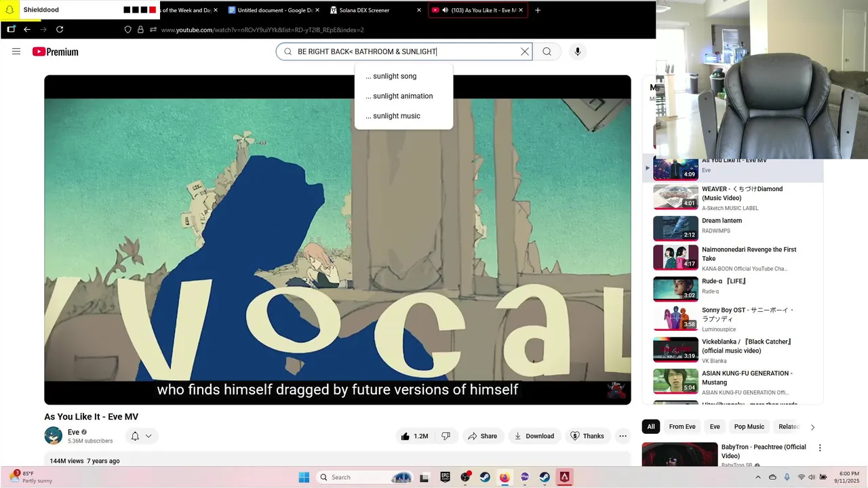The image size is (868, 488).
Task: Open site permissions icon in address bar
Action: (153, 30)
